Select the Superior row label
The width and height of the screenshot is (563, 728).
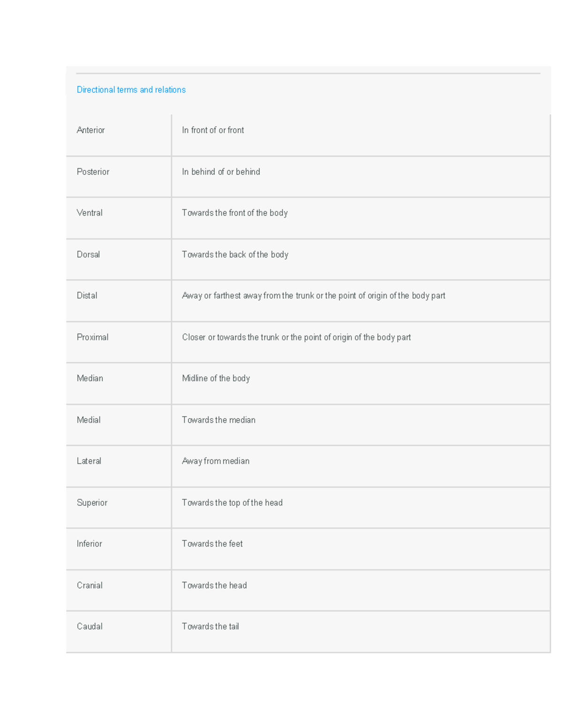coord(92,503)
